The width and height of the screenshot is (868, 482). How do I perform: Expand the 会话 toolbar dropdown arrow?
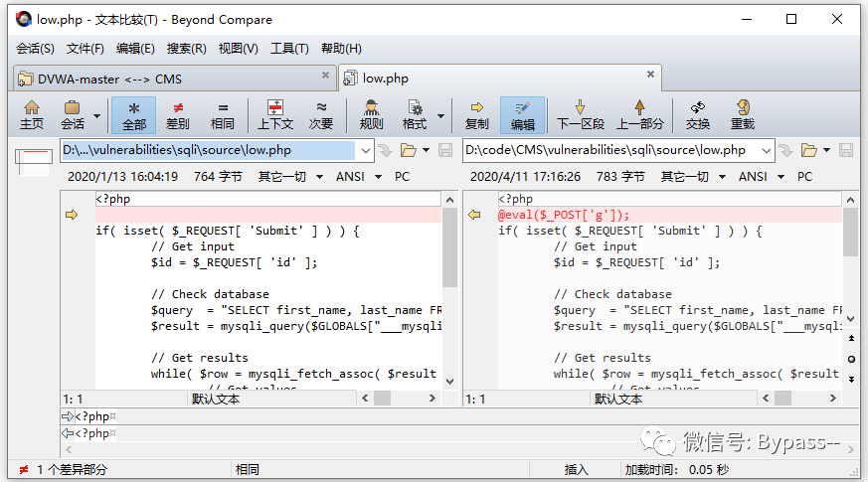96,116
